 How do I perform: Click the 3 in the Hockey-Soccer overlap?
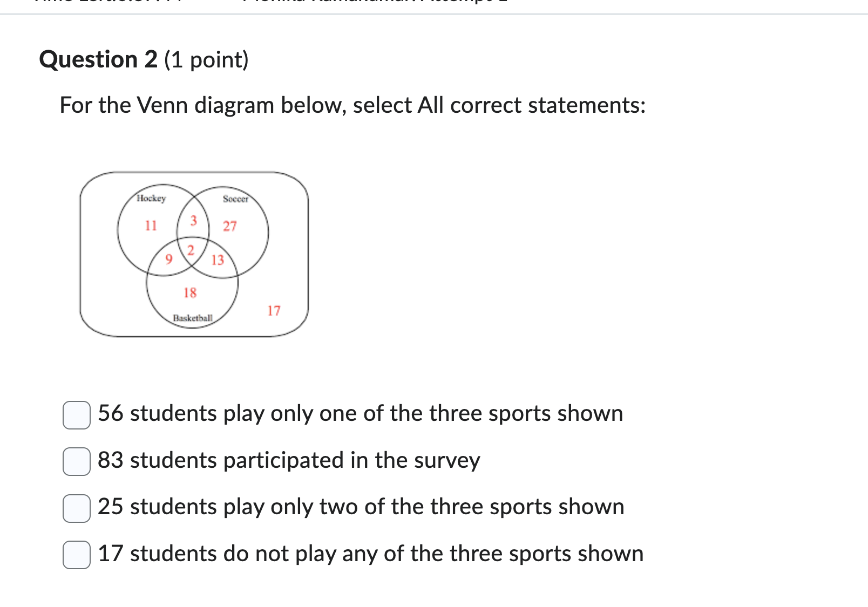point(193,220)
